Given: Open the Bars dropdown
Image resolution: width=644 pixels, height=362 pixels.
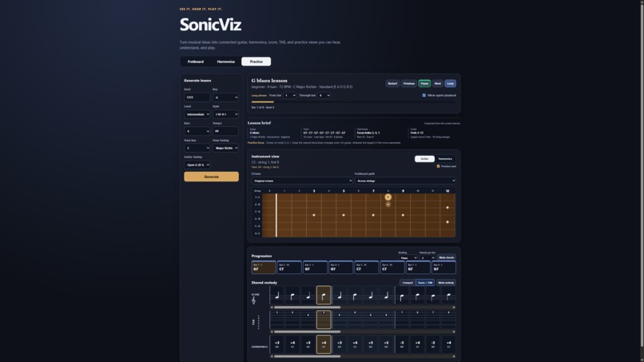Looking at the screenshot, I should (197, 131).
